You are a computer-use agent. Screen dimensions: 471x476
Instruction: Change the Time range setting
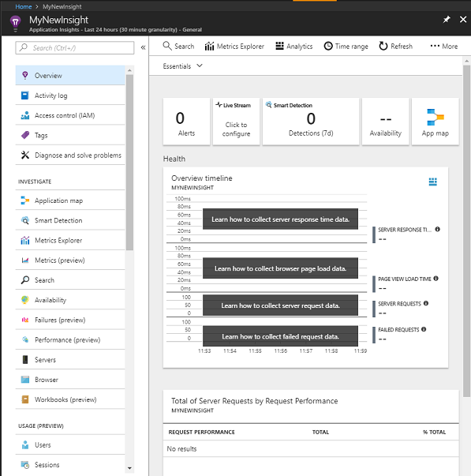346,46
